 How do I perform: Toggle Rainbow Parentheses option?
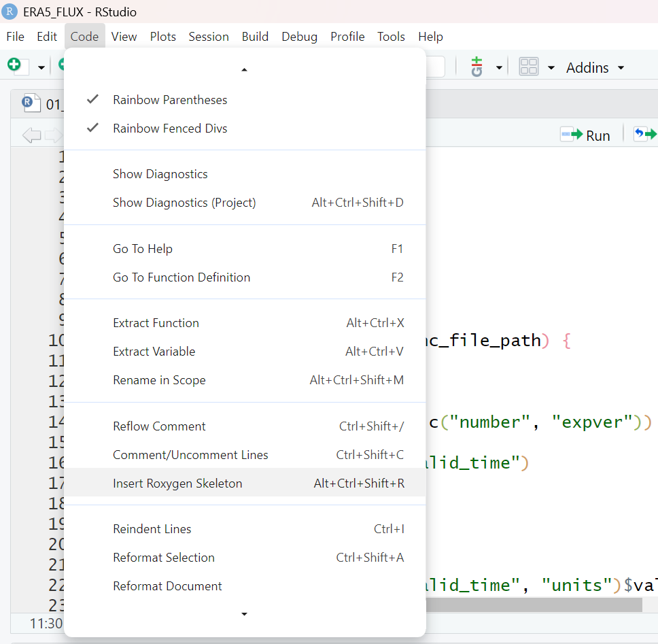pyautogui.click(x=245, y=100)
